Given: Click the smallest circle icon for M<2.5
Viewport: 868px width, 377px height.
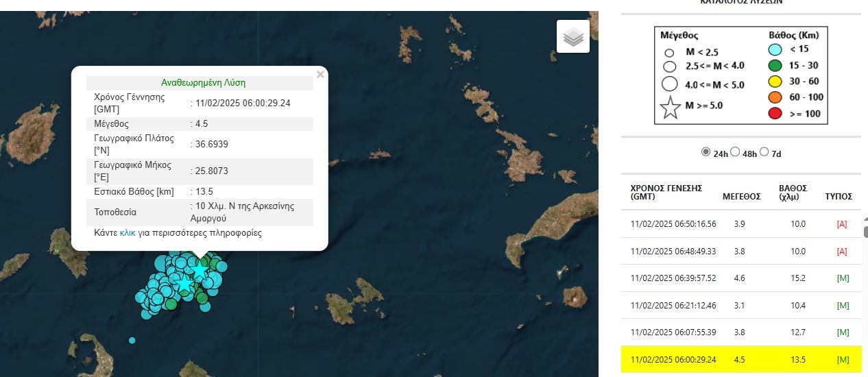Looking at the screenshot, I should pos(669,53).
